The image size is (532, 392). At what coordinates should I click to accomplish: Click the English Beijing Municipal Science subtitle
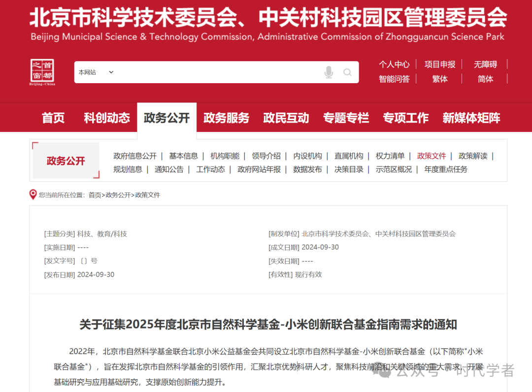click(267, 36)
